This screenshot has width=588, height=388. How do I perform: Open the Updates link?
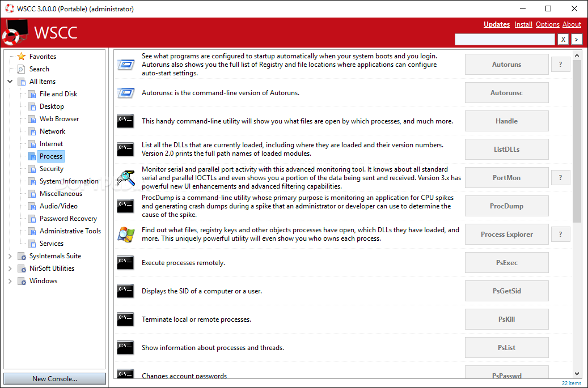[497, 24]
